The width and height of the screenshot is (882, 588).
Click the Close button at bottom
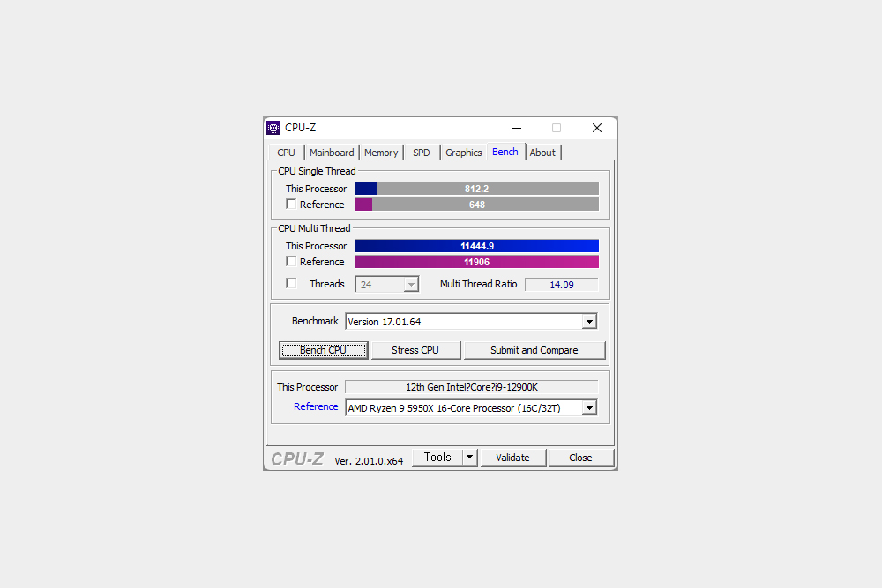coord(580,458)
